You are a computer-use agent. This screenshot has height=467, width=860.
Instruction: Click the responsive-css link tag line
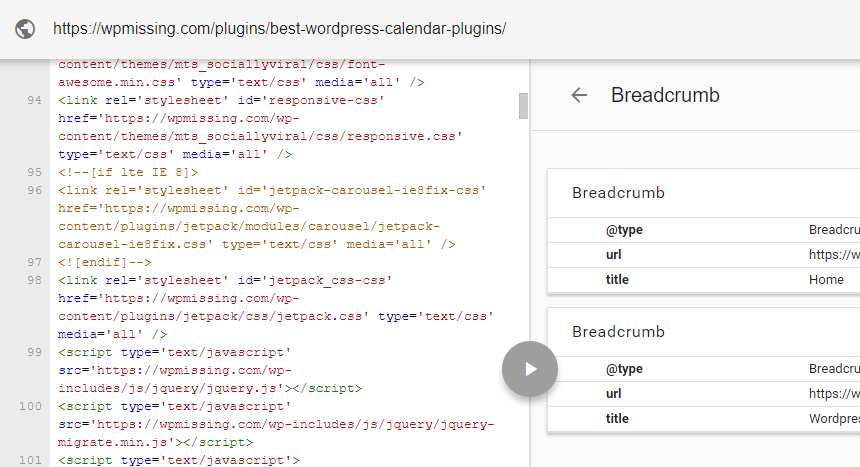[222, 100]
